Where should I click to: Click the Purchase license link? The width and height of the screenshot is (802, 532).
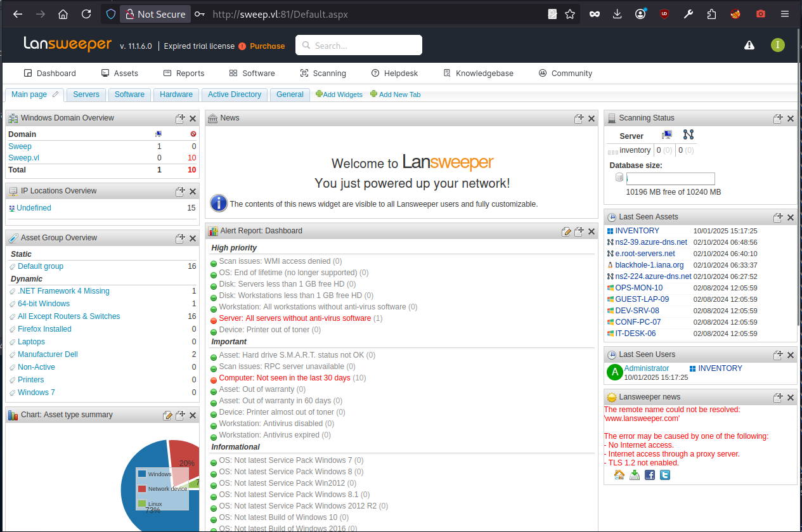pos(267,46)
